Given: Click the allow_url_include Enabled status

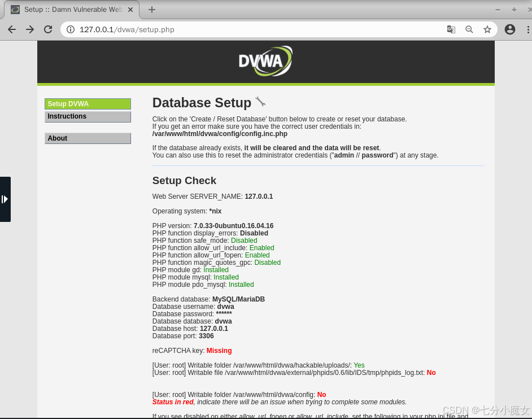Looking at the screenshot, I should (262, 248).
